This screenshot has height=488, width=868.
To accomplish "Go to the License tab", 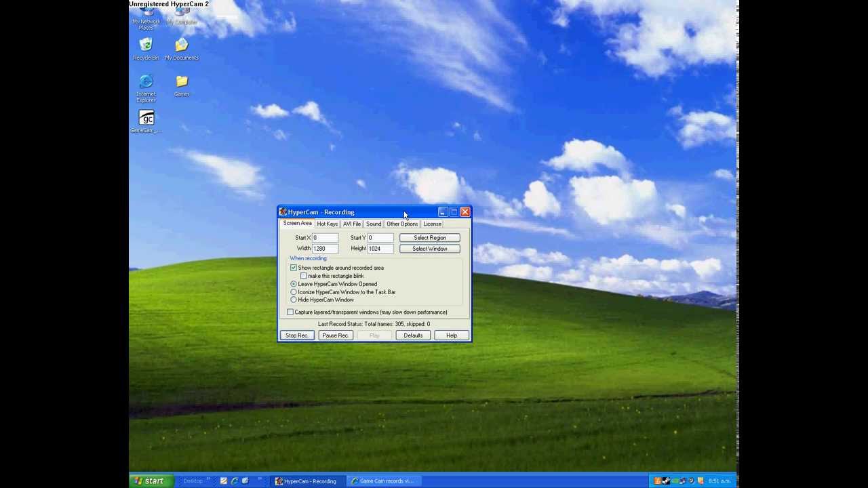I will (432, 224).
